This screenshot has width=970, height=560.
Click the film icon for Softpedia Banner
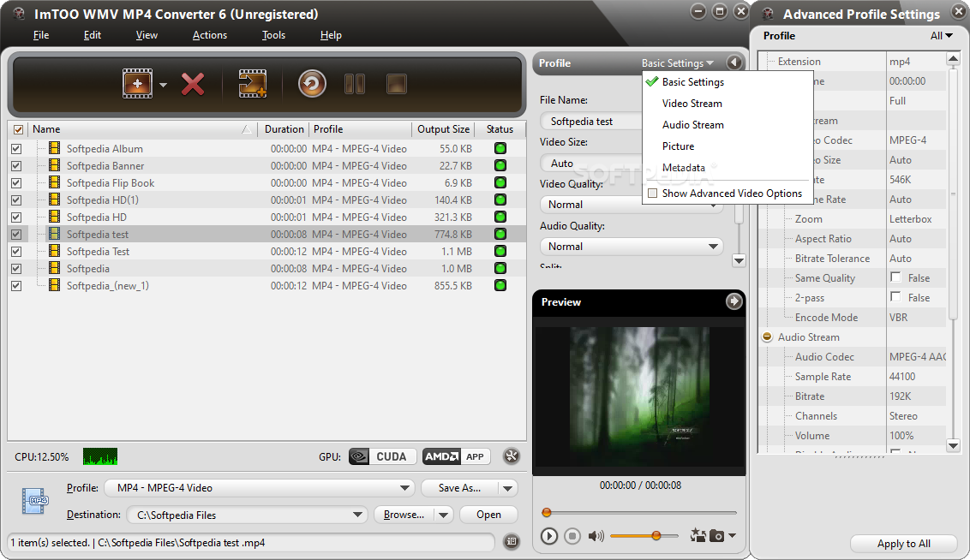pyautogui.click(x=55, y=165)
